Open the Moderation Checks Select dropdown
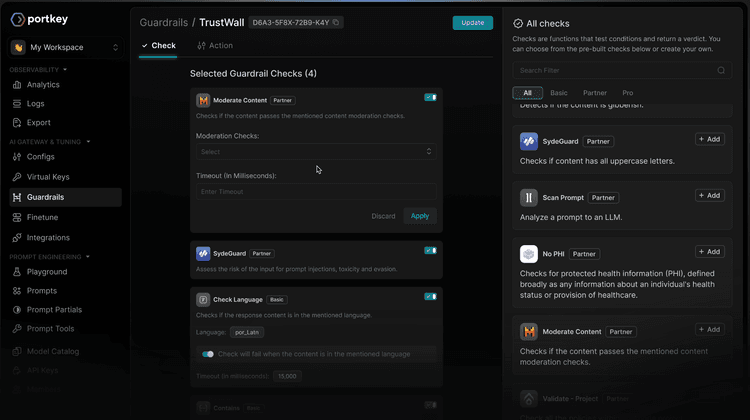Viewport: 750px width, 420px height. tap(316, 152)
